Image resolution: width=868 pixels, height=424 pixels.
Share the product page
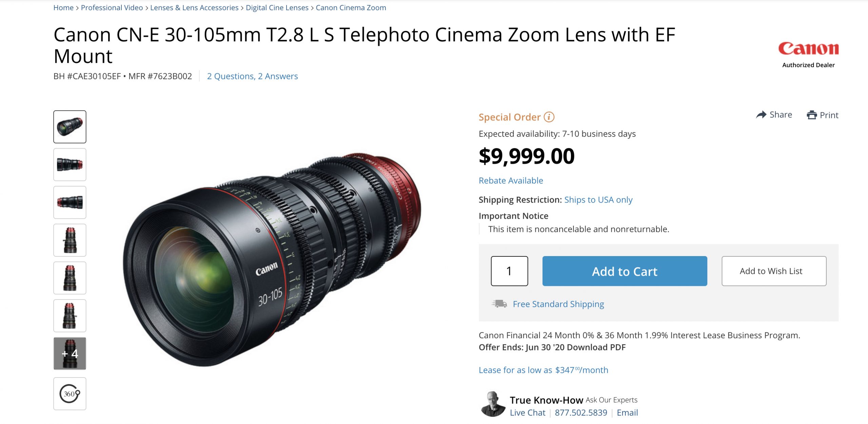coord(776,115)
